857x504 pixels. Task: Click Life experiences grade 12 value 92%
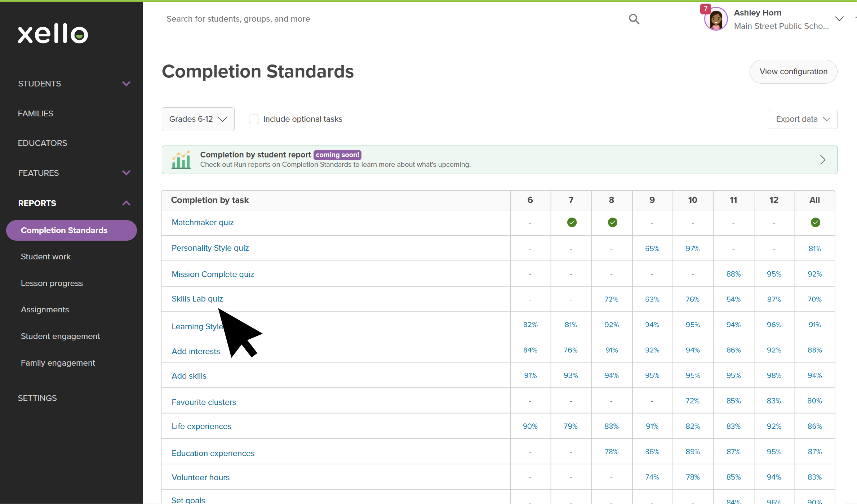774,426
